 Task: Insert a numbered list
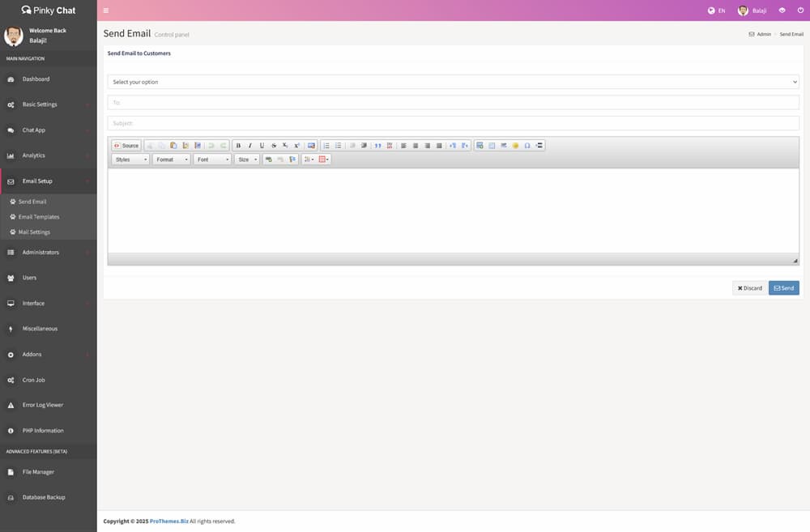(x=326, y=146)
